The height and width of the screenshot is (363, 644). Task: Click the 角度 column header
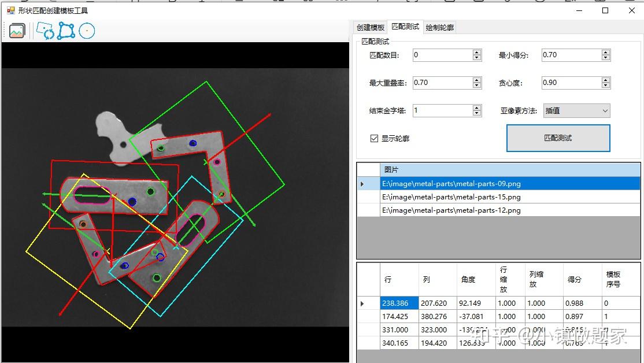pos(469,279)
